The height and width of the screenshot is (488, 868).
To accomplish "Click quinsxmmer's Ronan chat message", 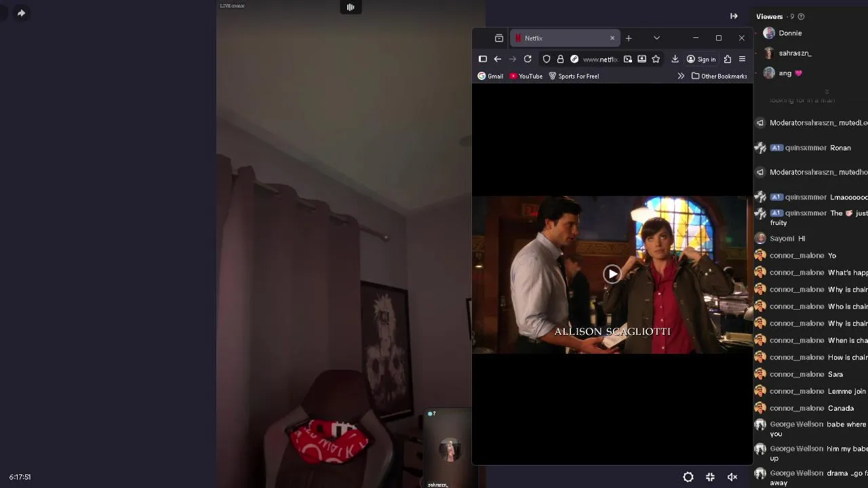I will [811, 148].
